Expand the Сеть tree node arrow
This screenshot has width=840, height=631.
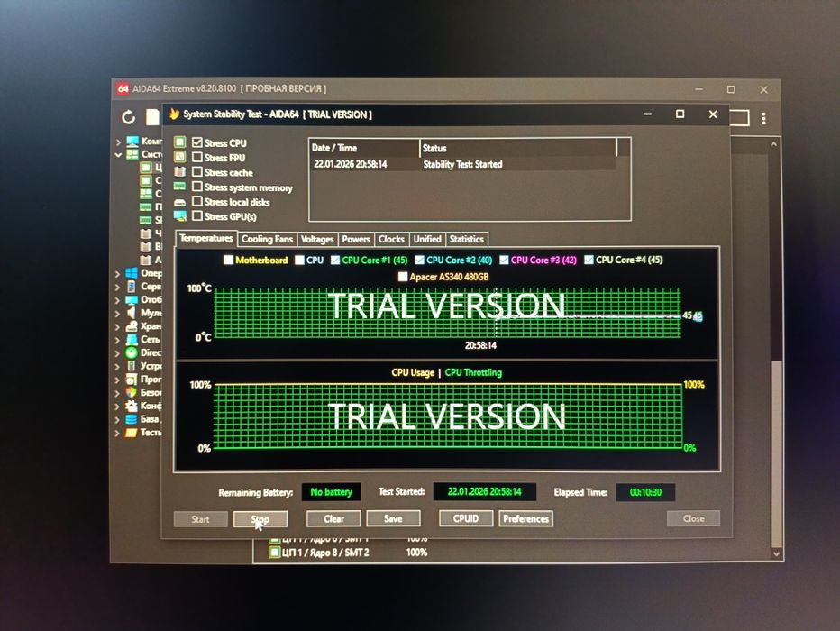coord(118,340)
